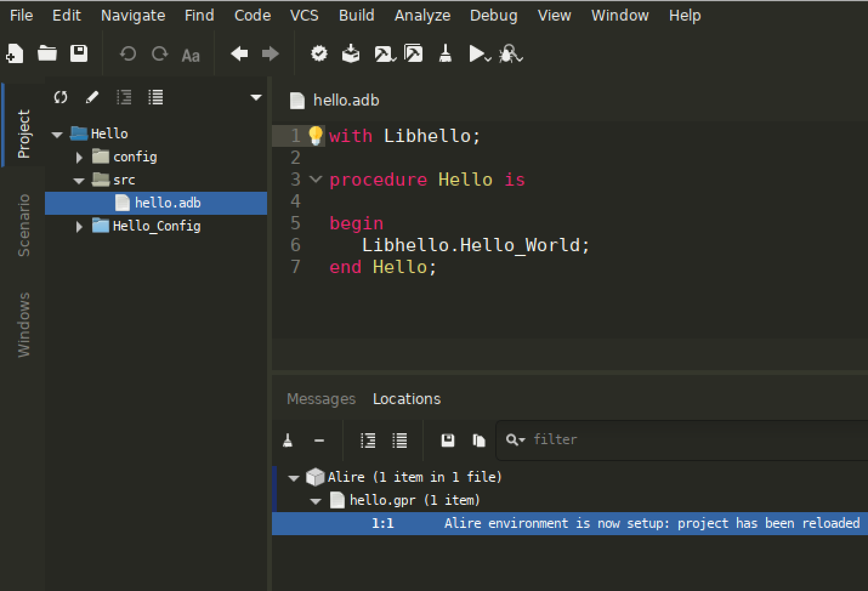Collapse the Hello project tree node

pos(57,134)
